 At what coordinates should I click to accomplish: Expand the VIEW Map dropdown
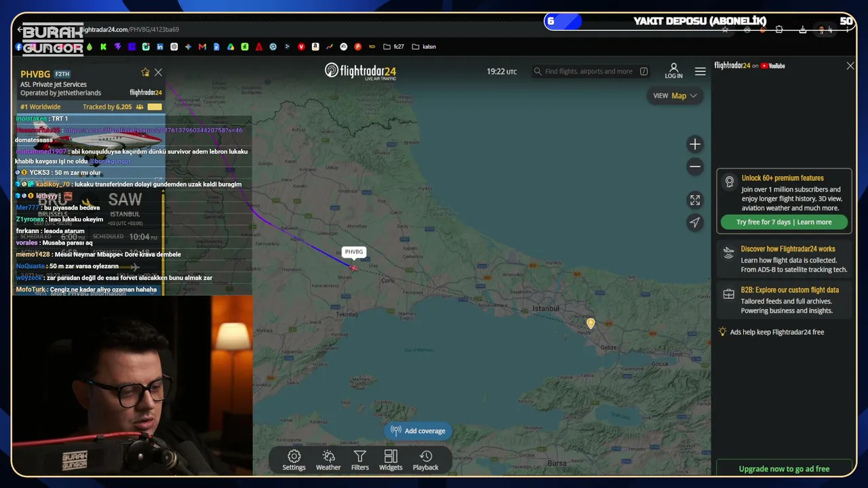click(675, 96)
